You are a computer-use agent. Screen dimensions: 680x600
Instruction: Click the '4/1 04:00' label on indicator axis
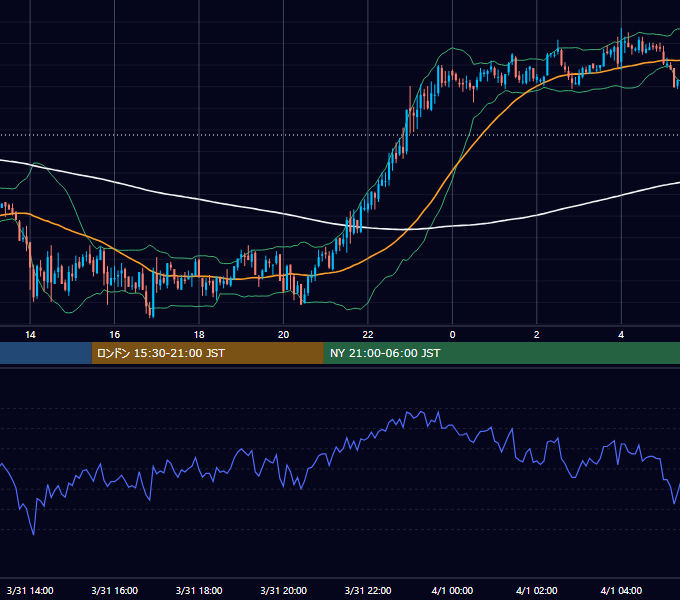click(x=621, y=590)
